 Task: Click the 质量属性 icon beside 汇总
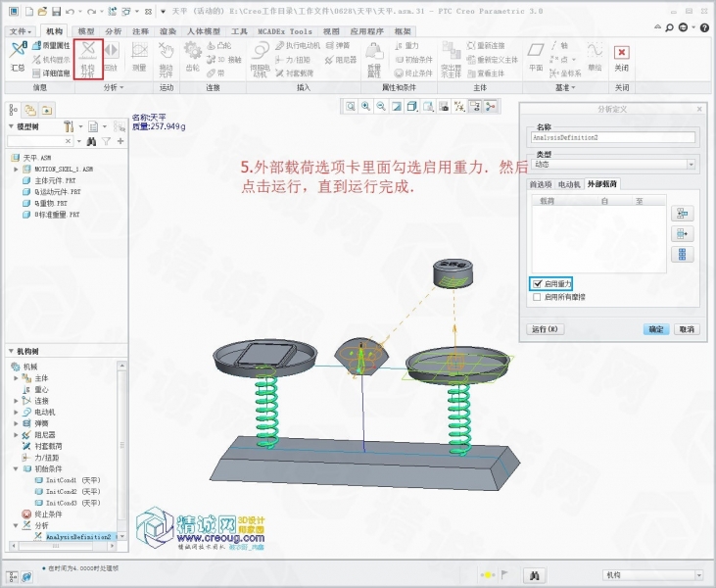pos(36,45)
